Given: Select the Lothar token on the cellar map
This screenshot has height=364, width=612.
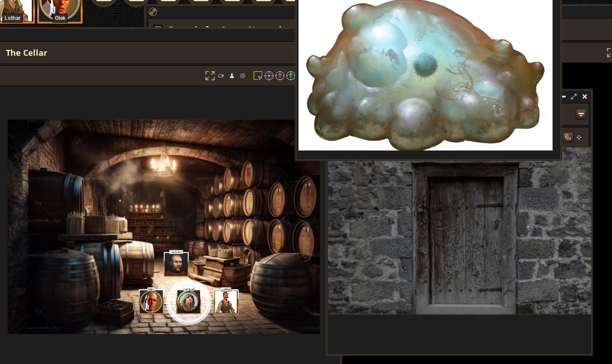Looking at the screenshot, I should [226, 302].
